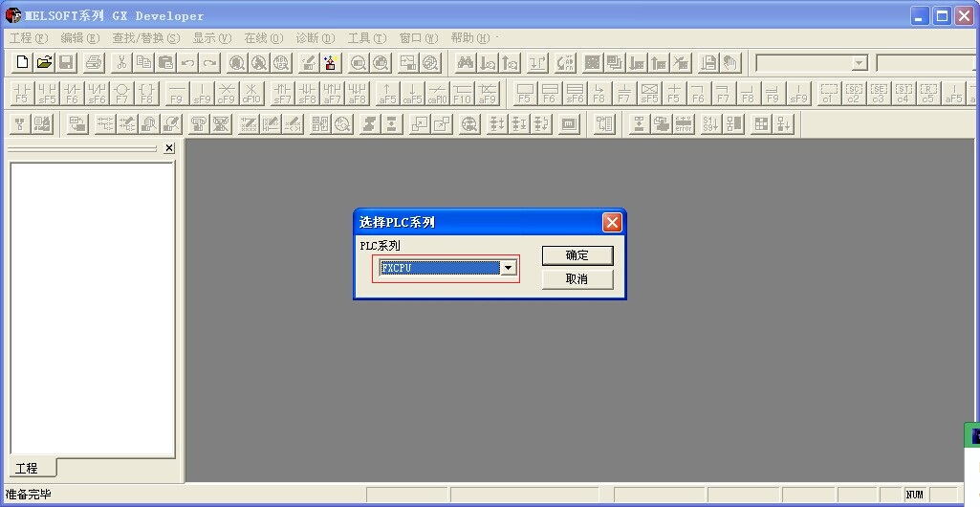This screenshot has width=980, height=507.
Task: Confirm PLC series with 确定 button
Action: (577, 255)
